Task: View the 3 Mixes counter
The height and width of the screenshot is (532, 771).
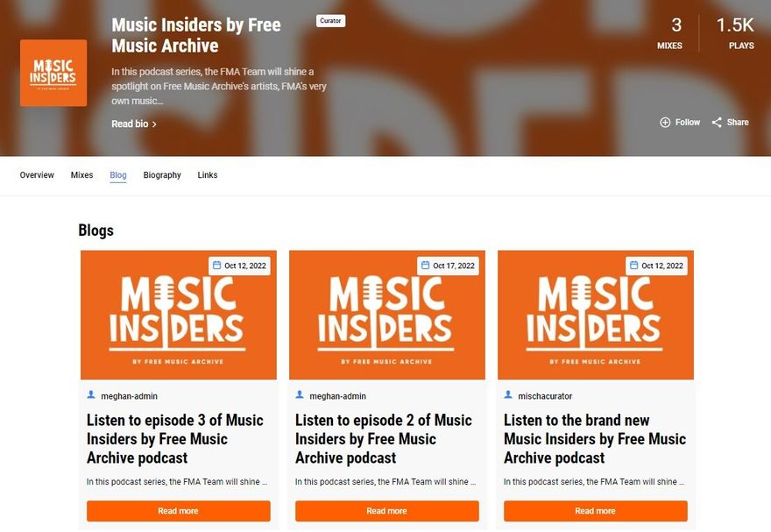Action: pos(669,33)
